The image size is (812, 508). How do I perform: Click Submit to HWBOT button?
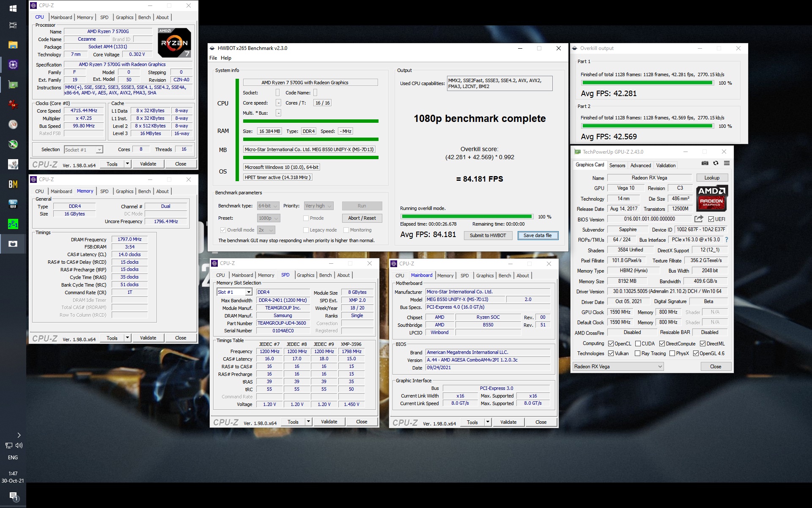pos(488,235)
